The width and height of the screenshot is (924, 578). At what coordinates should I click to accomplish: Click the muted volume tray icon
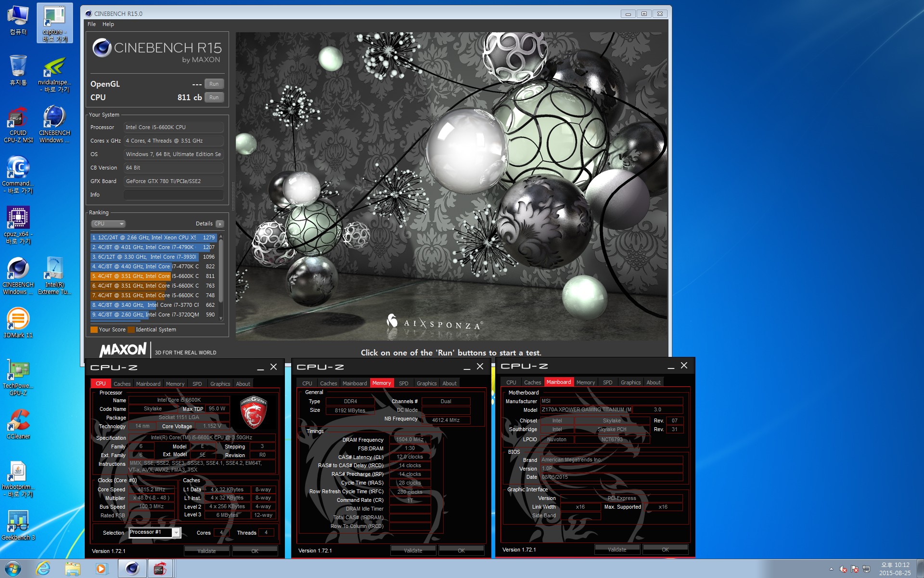tap(843, 569)
